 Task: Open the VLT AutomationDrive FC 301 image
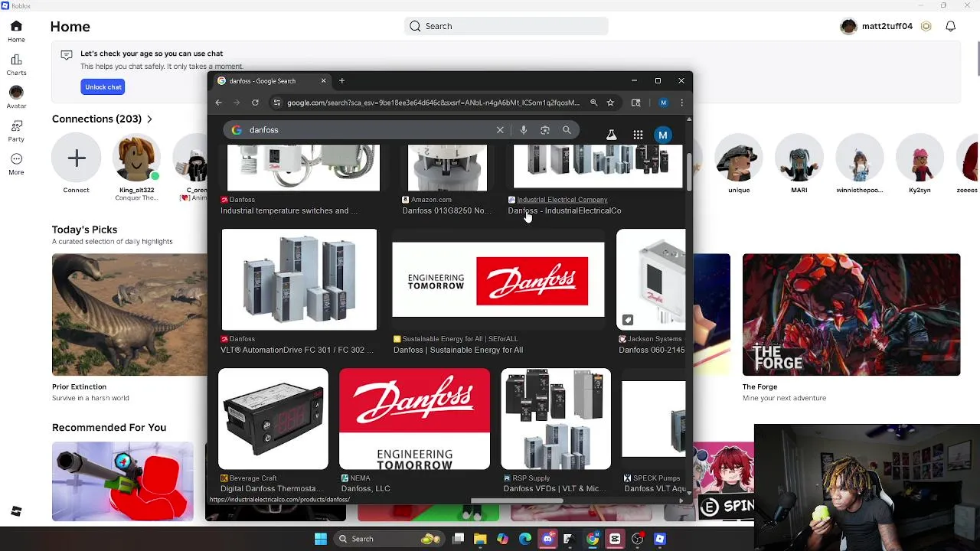tap(299, 280)
